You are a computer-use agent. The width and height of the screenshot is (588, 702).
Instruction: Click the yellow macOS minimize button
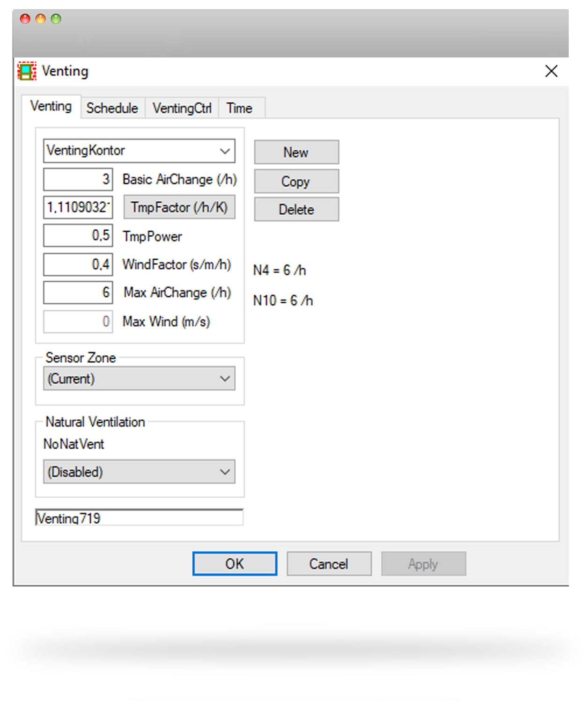[x=41, y=19]
